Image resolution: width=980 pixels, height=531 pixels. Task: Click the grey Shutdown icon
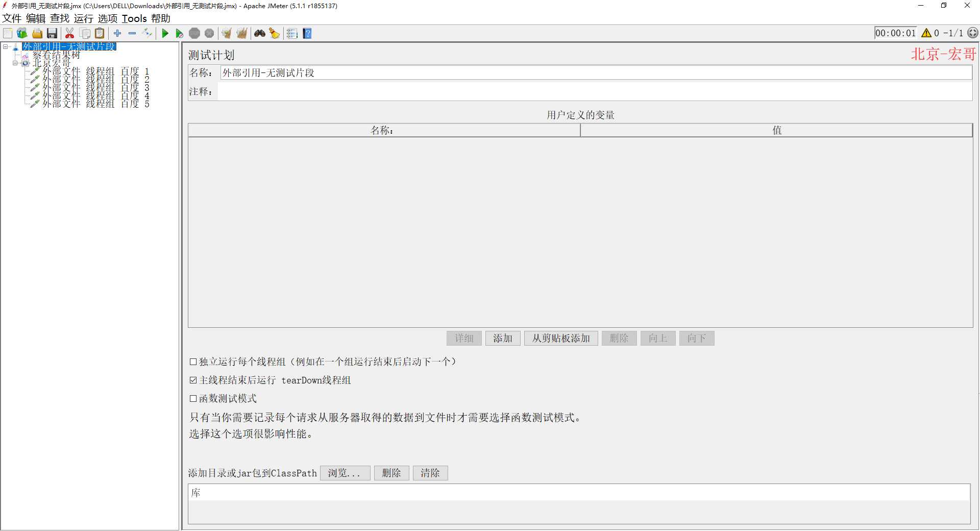pos(209,33)
